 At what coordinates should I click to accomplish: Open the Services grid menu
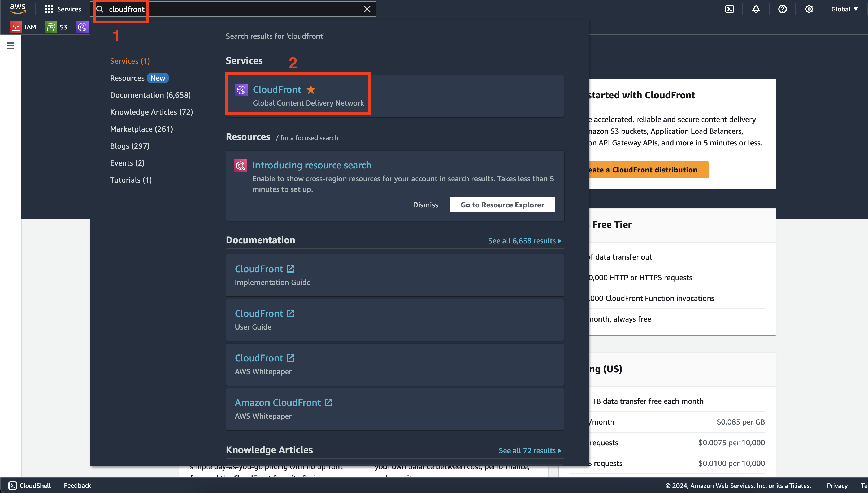pyautogui.click(x=63, y=9)
